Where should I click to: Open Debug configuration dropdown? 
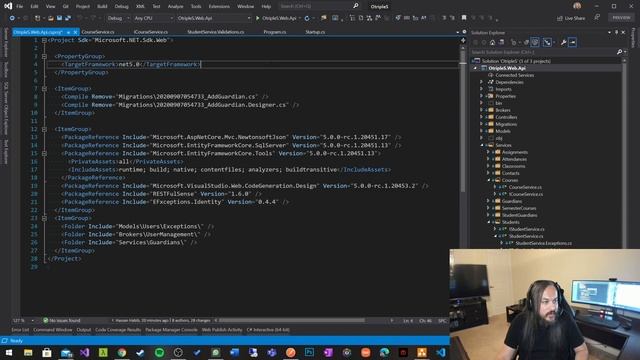[x=118, y=18]
